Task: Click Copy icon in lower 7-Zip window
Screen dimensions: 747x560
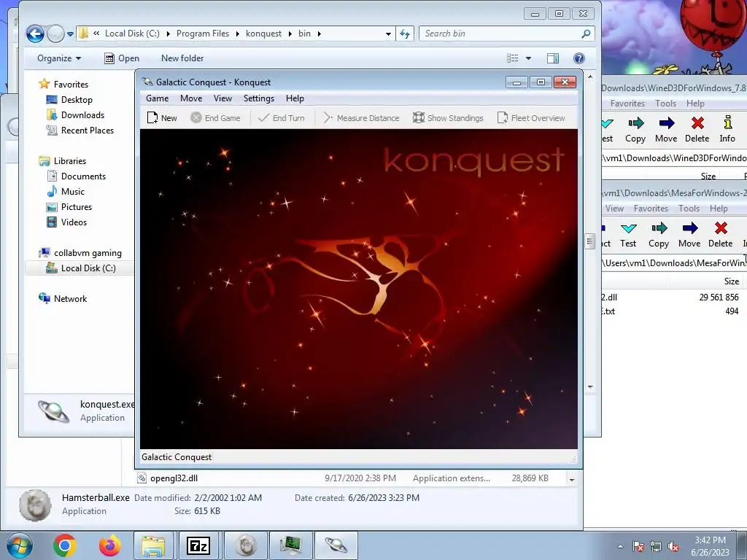Action: [x=659, y=235]
